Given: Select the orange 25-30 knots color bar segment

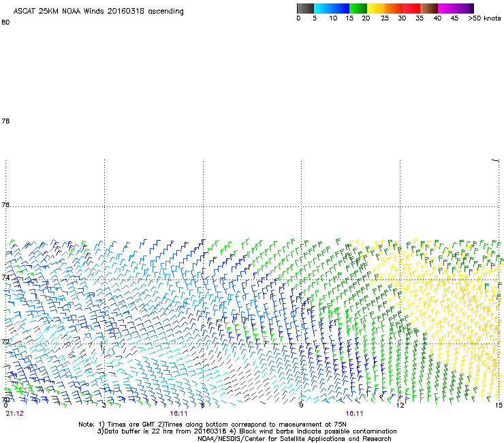Looking at the screenshot, I should 394,8.
